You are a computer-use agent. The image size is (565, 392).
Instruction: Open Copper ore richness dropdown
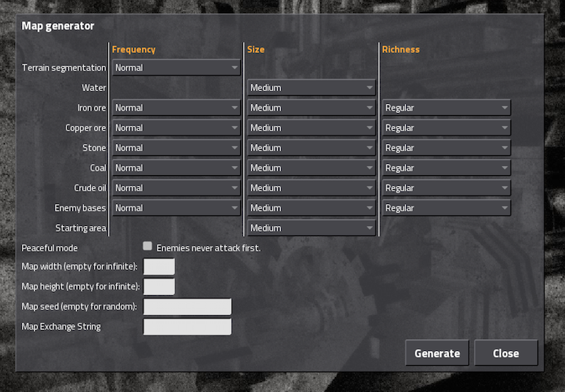click(x=446, y=128)
